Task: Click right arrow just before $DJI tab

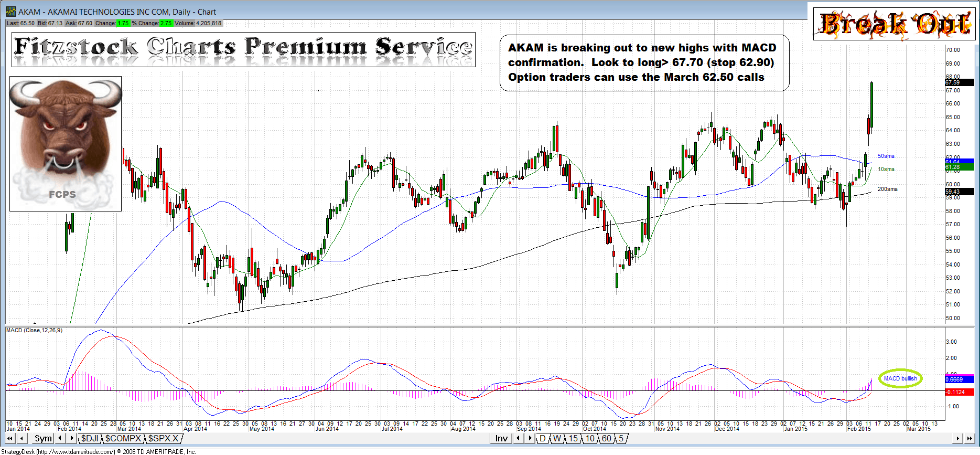Action: (x=72, y=438)
